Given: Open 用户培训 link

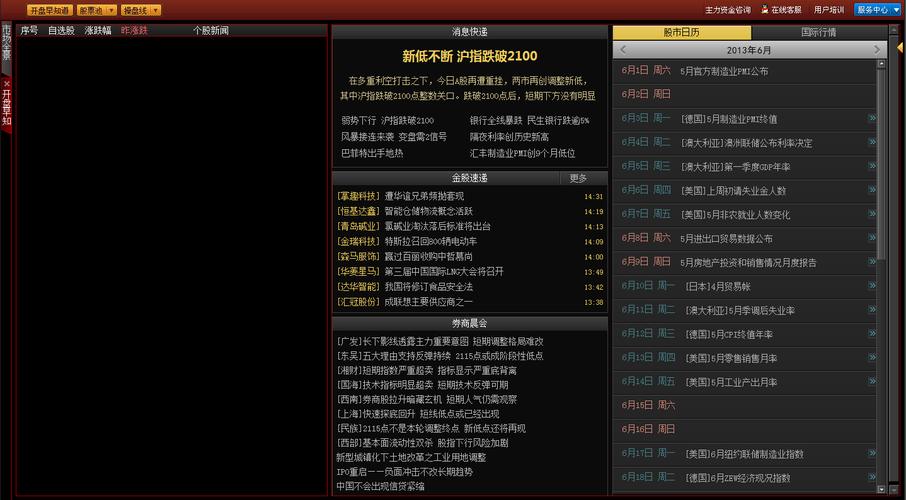Looking at the screenshot, I should coord(829,10).
